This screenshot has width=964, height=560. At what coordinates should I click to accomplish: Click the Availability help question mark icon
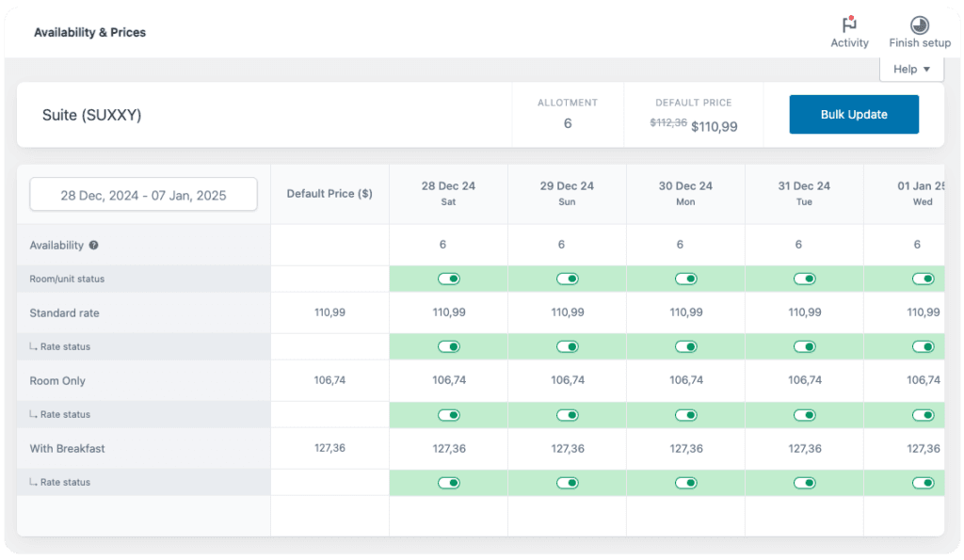click(x=93, y=246)
